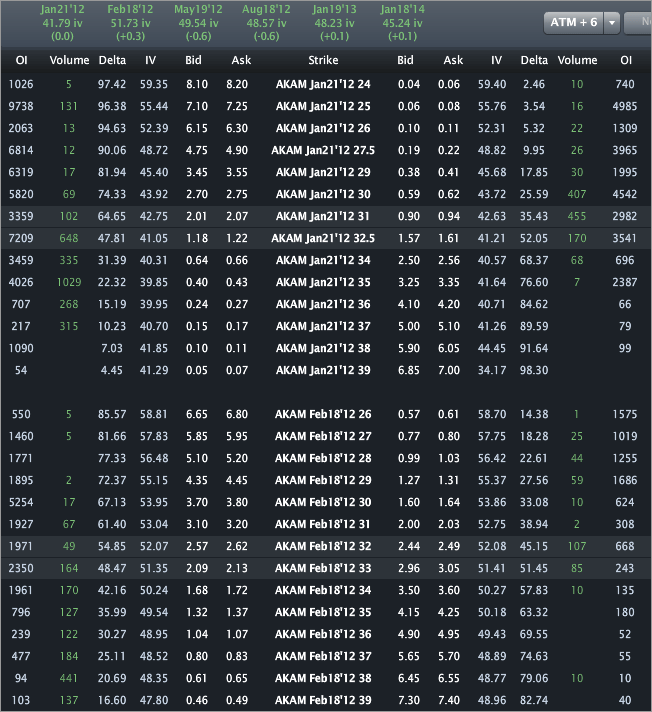Viewport: 652px width, 712px height.
Task: Select the Feb18'12 expiration tab
Action: (x=130, y=23)
